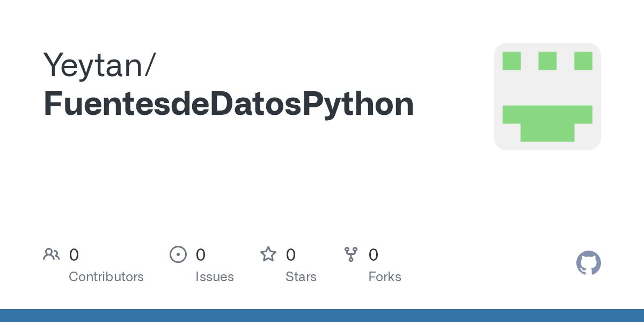This screenshot has height=322, width=644.
Task: Select the Issues label
Action: (215, 277)
